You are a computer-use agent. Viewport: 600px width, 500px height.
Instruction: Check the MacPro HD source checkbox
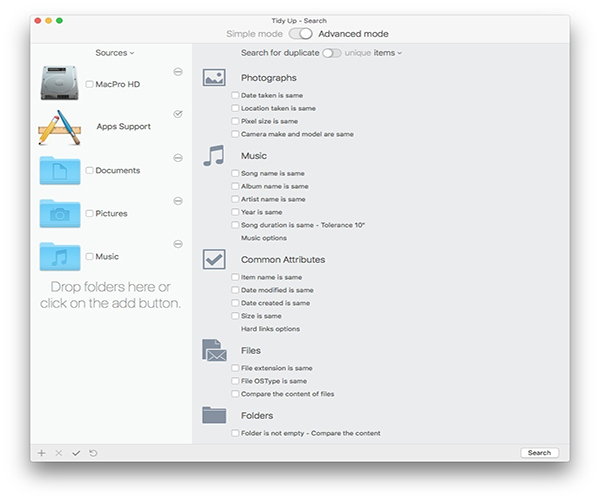pyautogui.click(x=89, y=84)
